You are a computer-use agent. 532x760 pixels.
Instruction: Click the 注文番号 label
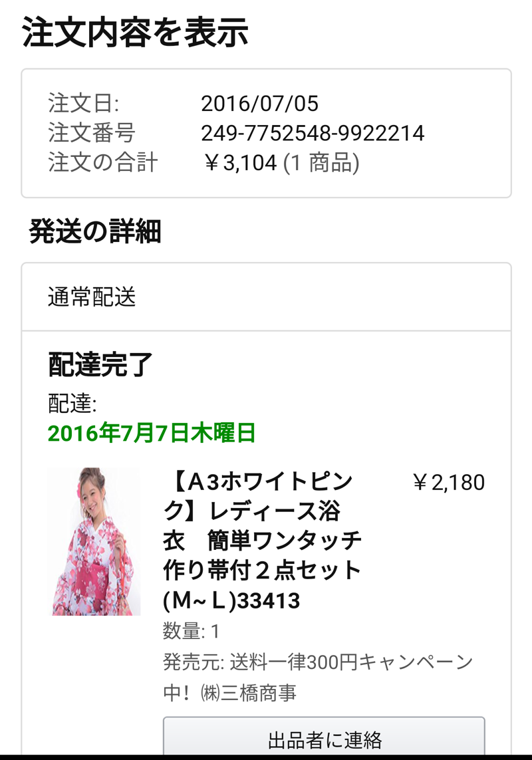pyautogui.click(x=92, y=133)
